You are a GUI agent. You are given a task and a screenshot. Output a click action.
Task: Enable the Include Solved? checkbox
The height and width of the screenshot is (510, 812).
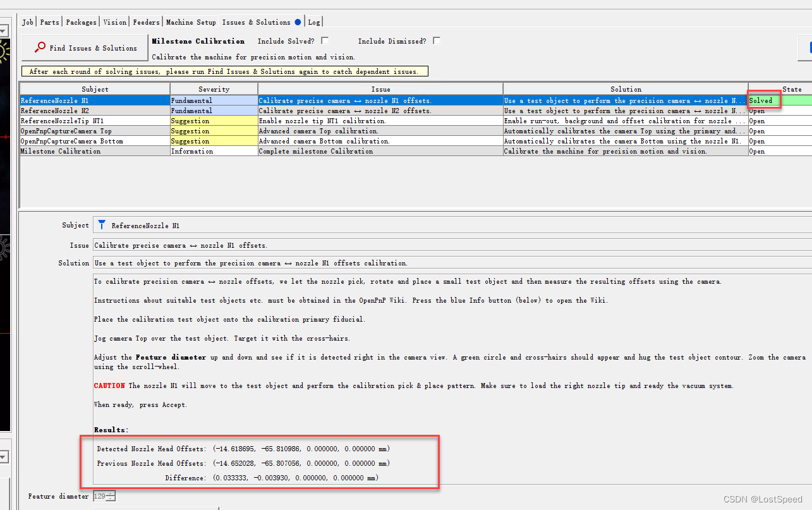(325, 40)
